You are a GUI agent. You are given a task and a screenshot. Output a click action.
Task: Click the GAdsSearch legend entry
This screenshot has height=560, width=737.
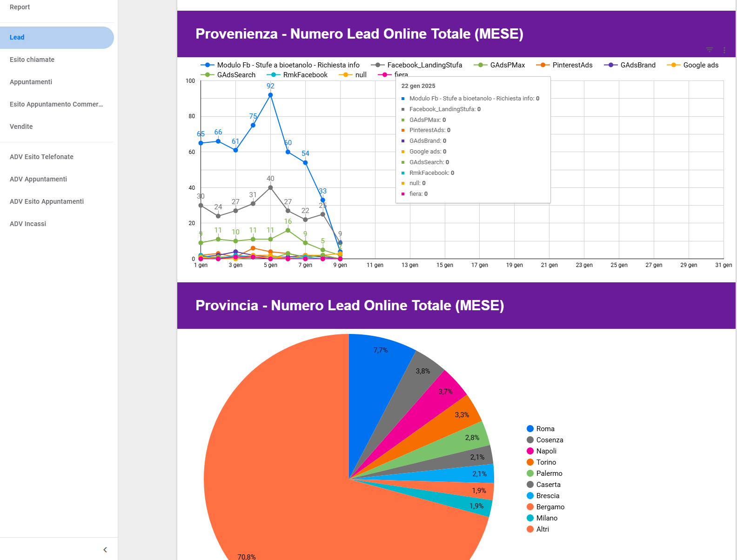point(228,75)
